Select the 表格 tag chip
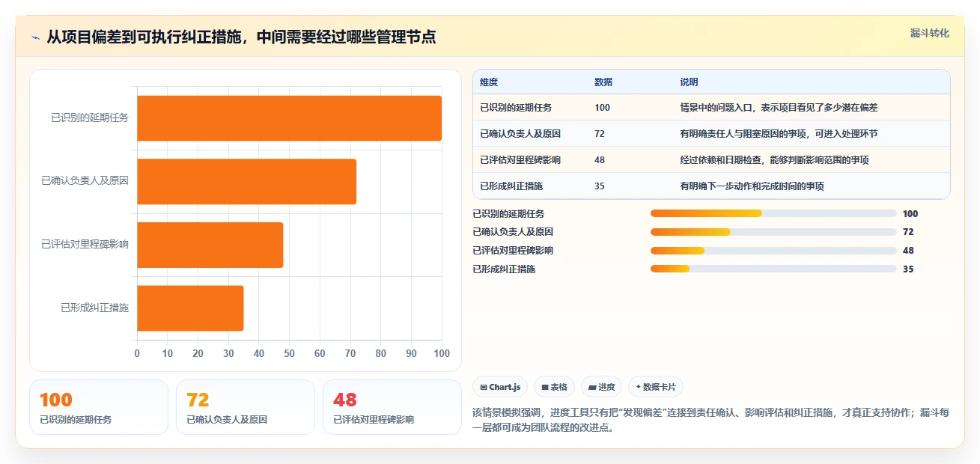The width and height of the screenshot is (980, 464). [x=554, y=387]
